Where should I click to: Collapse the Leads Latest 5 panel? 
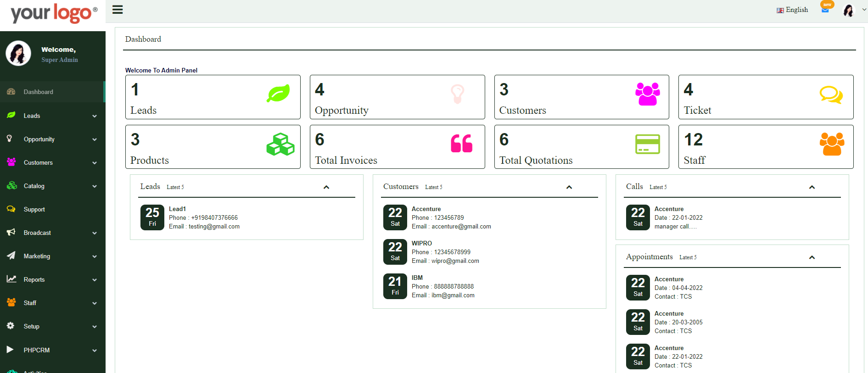(326, 187)
